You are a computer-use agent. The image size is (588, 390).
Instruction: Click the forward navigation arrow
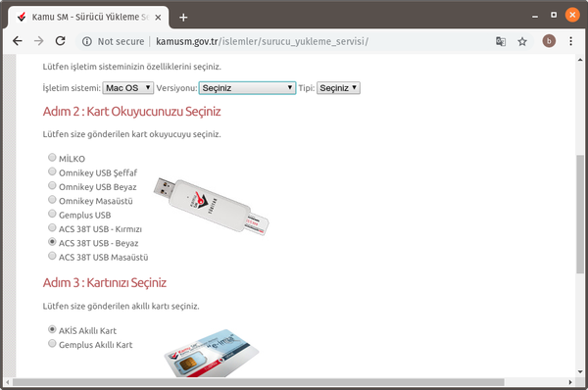tap(38, 41)
